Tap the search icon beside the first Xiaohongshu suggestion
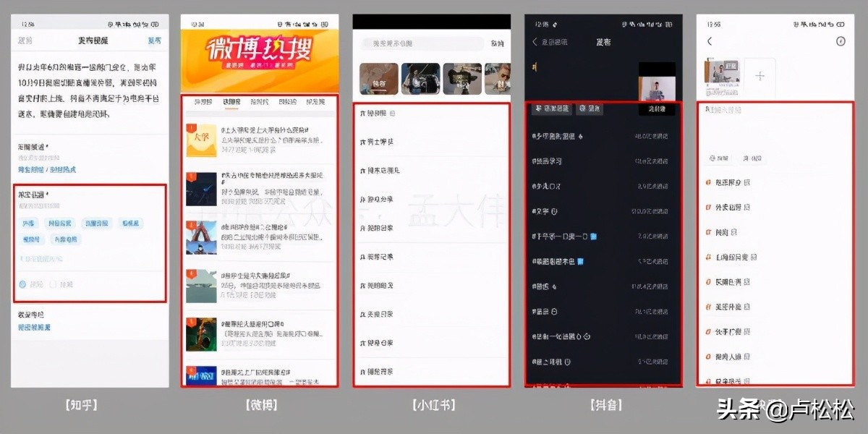Viewport: 868px width, 434px height. coord(393,113)
